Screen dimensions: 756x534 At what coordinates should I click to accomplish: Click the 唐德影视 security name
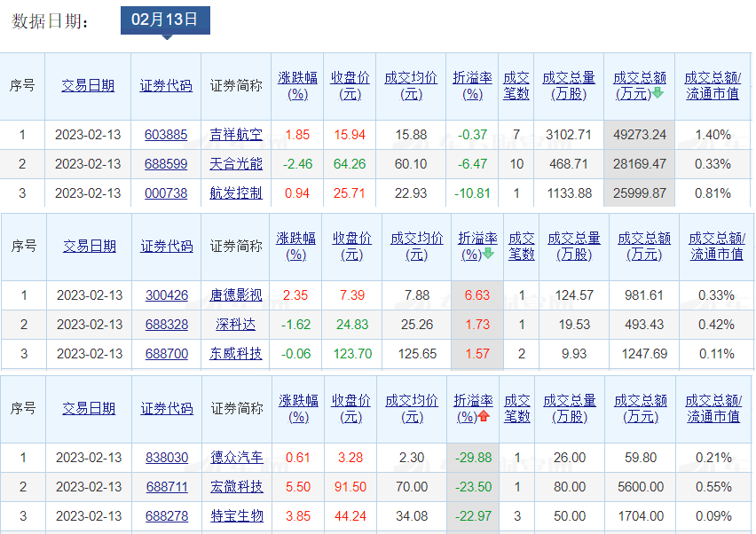236,295
